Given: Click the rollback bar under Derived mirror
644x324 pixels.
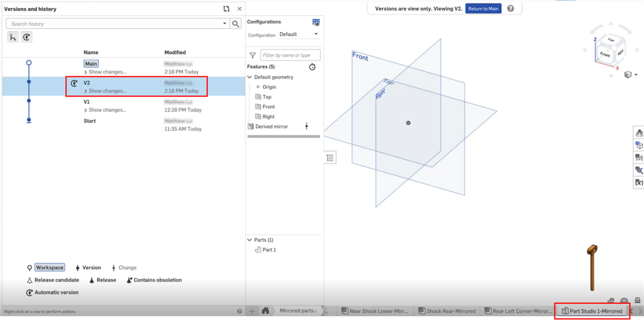Looking at the screenshot, I should [284, 136].
